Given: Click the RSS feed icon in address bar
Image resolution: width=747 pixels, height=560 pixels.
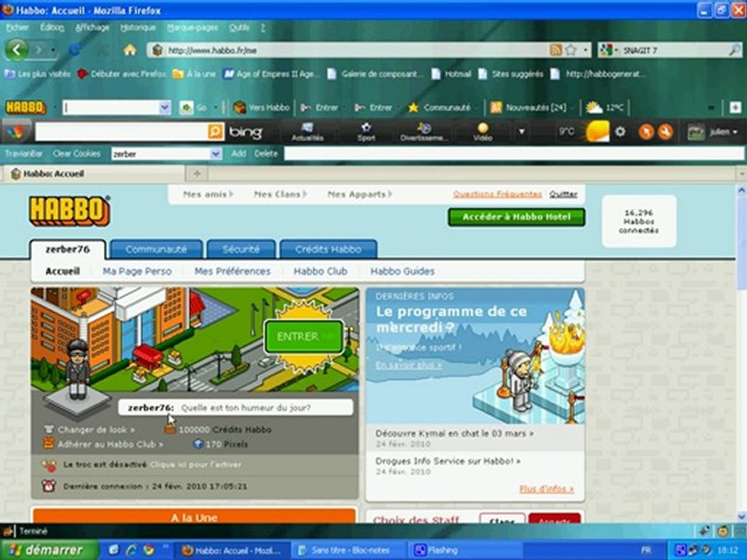Looking at the screenshot, I should pyautogui.click(x=556, y=50).
